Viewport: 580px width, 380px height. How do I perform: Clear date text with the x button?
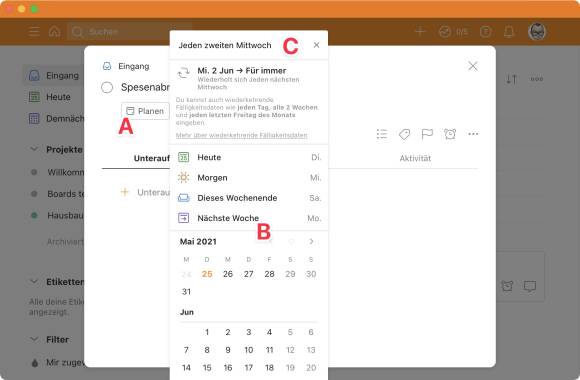tap(316, 45)
